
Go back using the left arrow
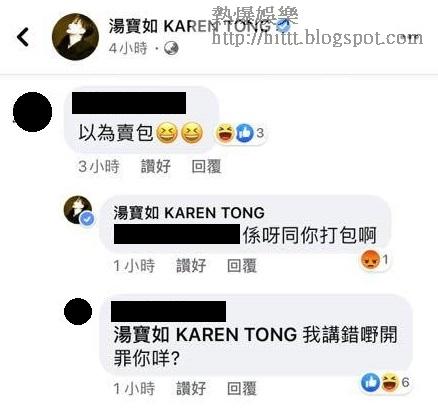point(23,37)
